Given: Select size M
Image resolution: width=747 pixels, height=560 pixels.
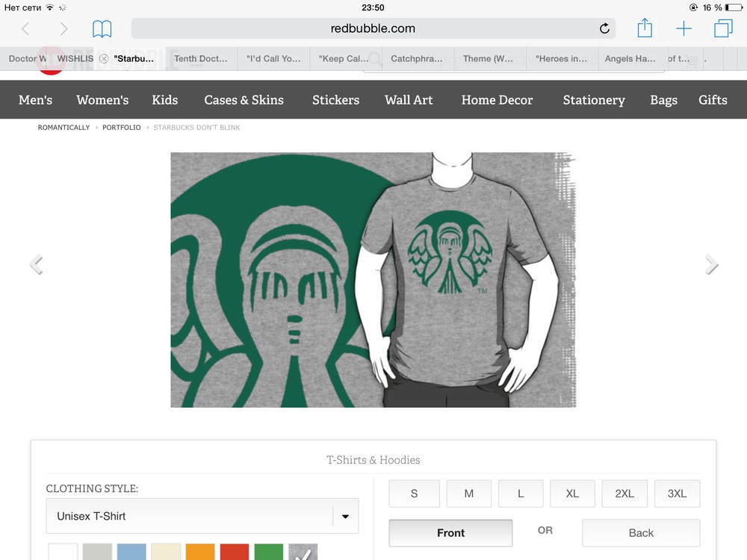Looking at the screenshot, I should [x=469, y=494].
